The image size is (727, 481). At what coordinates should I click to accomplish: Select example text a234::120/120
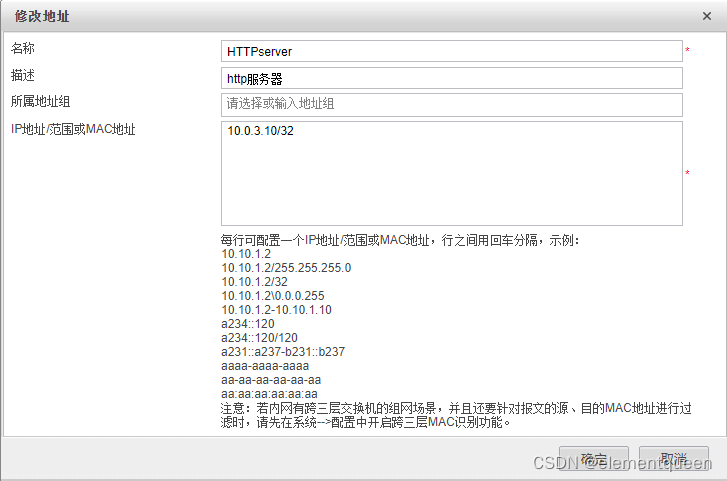(x=259, y=338)
